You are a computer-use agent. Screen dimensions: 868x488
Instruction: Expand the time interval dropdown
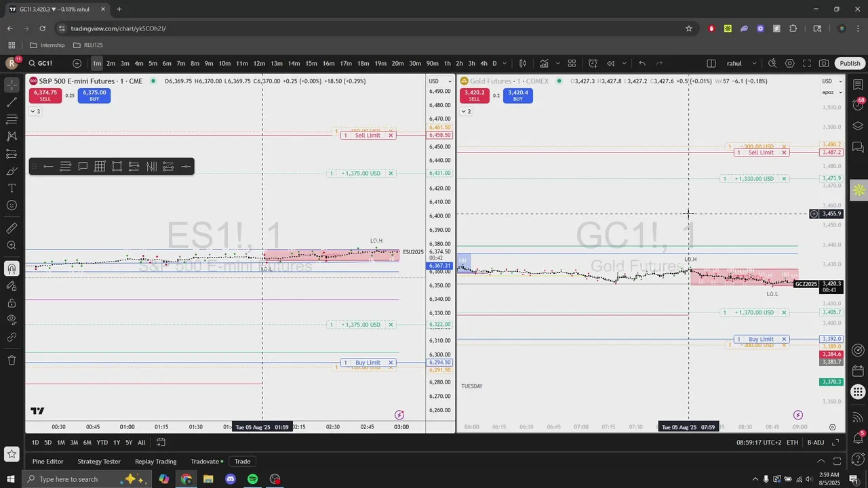click(x=505, y=63)
